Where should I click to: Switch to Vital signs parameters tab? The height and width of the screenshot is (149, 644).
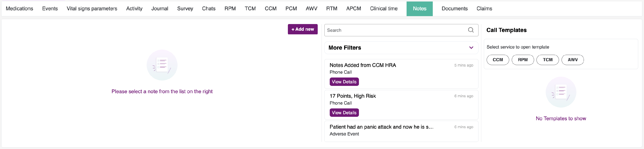pos(92,9)
